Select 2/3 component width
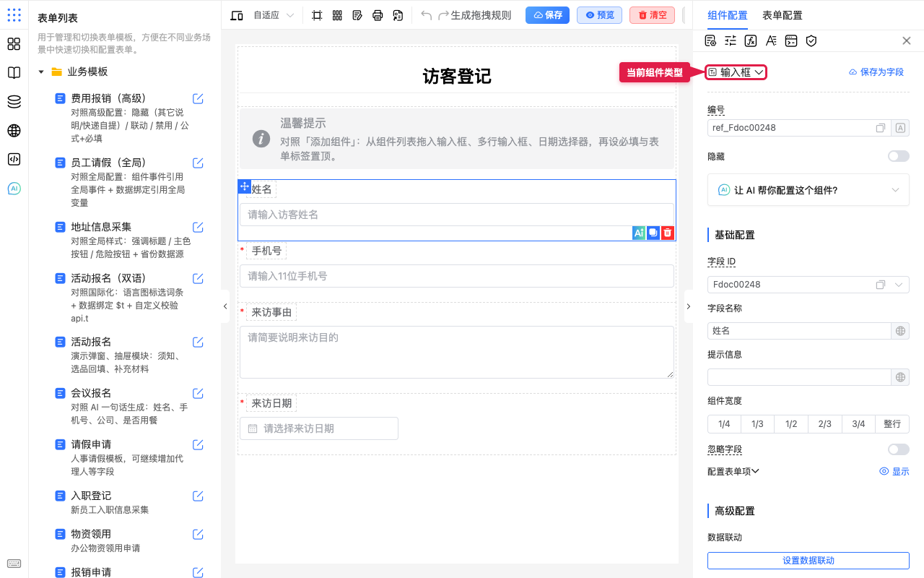The width and height of the screenshot is (924, 578). pyautogui.click(x=825, y=424)
